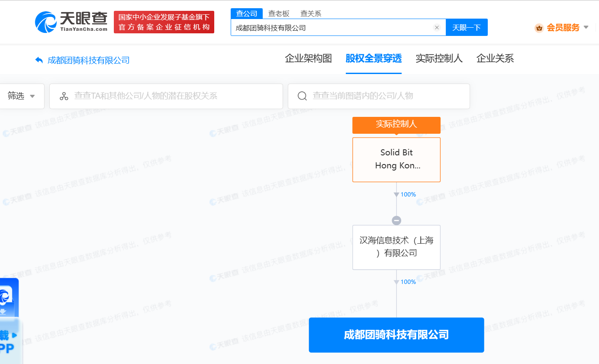Open the 会员服务 dropdown arrow
The image size is (599, 364).
tap(586, 27)
